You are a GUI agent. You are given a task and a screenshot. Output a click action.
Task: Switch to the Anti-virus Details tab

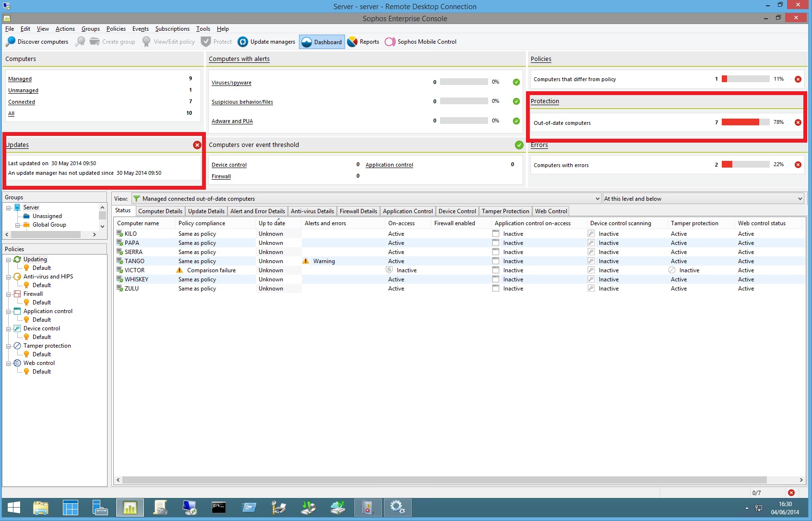[312, 211]
